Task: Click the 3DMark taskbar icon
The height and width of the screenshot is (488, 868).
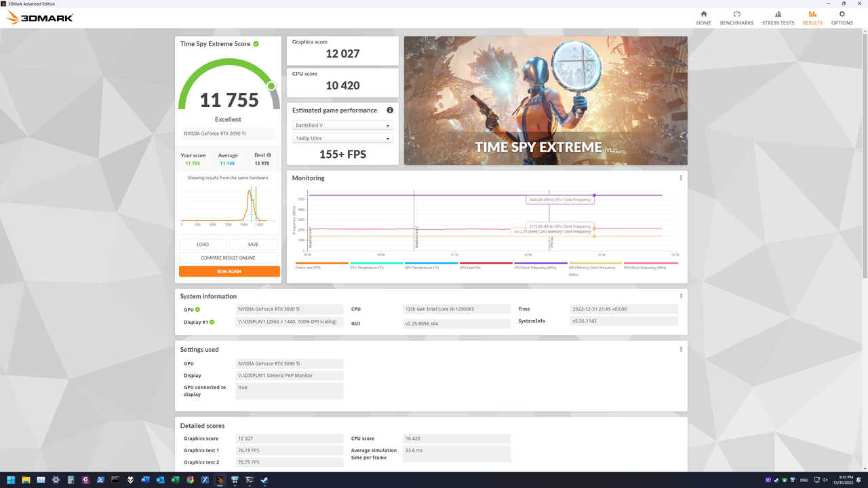Action: tap(220, 480)
